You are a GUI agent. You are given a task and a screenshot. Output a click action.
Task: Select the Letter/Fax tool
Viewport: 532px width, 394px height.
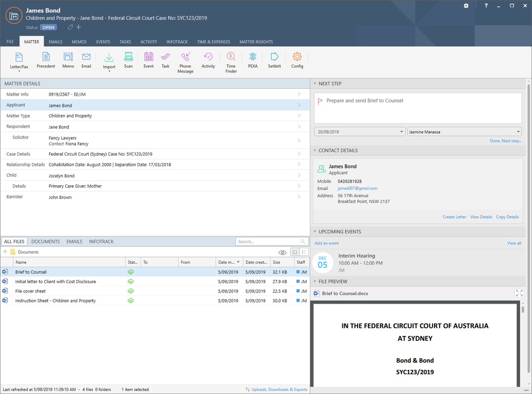[19, 60]
